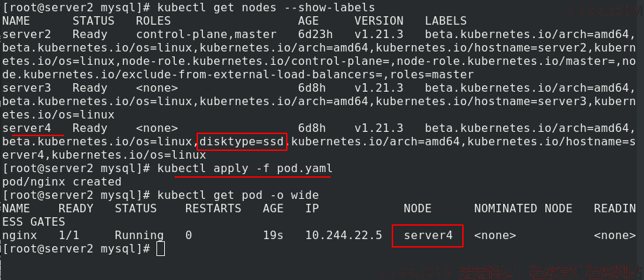Select the 'disktype=ssd' label text
644x280 pixels.
[x=242, y=142]
